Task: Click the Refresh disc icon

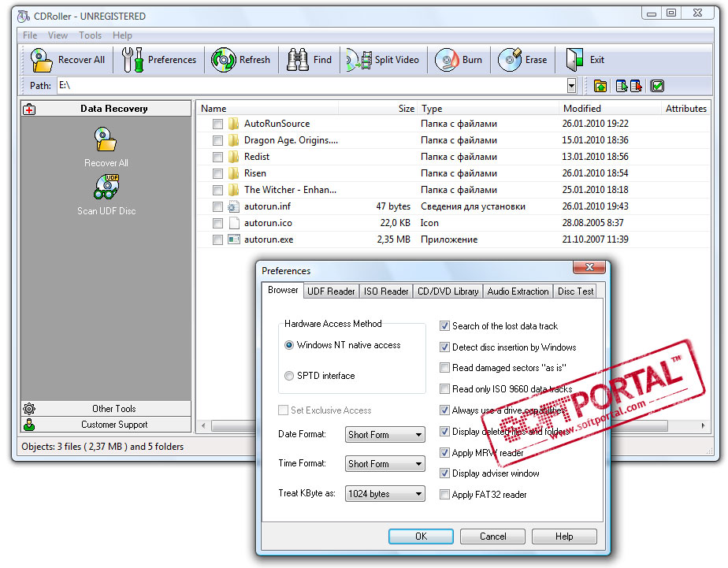Action: [223, 60]
